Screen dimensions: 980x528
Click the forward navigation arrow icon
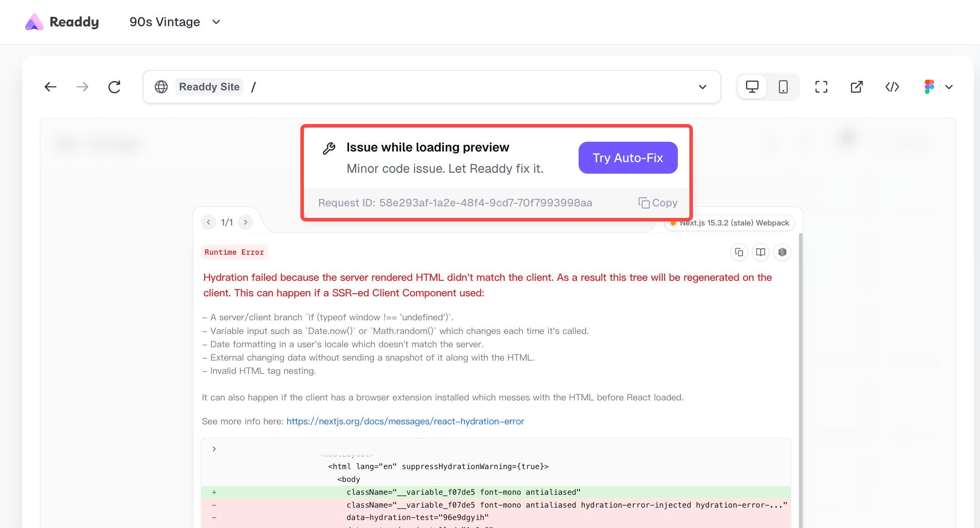coord(82,87)
